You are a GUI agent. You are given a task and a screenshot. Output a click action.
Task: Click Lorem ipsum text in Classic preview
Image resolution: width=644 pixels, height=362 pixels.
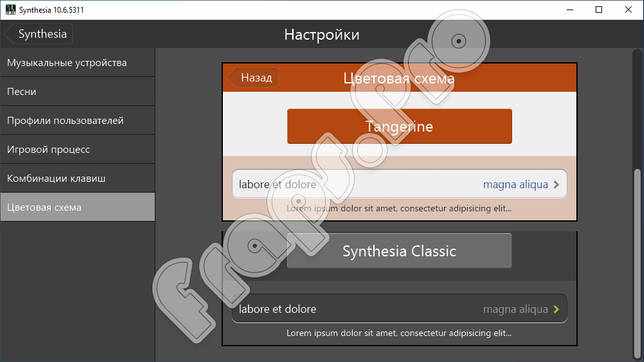pyautogui.click(x=399, y=333)
